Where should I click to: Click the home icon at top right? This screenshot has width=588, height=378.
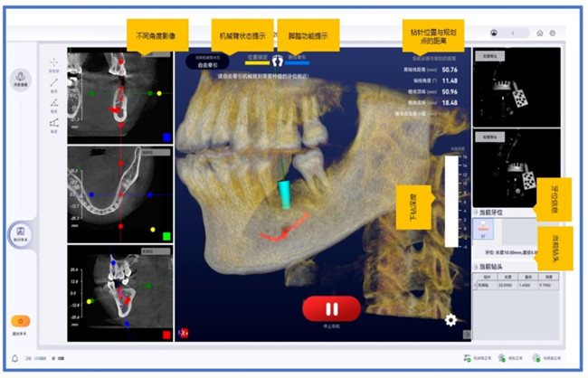[540, 33]
